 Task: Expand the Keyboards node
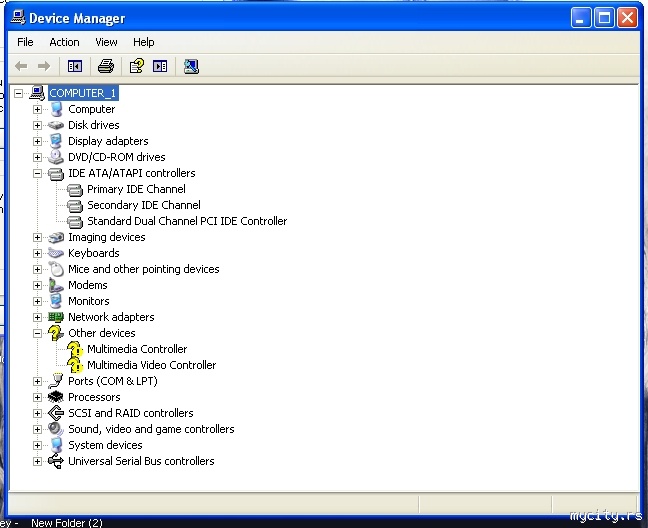[x=37, y=253]
